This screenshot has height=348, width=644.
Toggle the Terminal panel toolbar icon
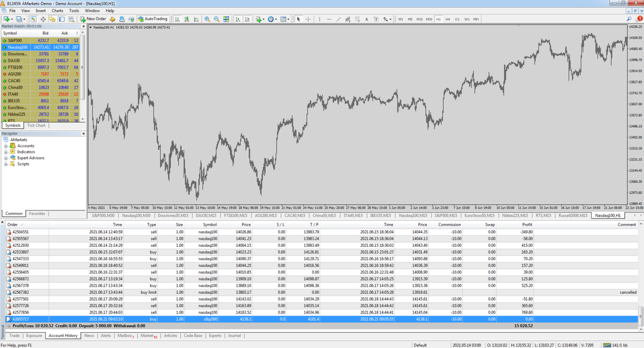62,19
